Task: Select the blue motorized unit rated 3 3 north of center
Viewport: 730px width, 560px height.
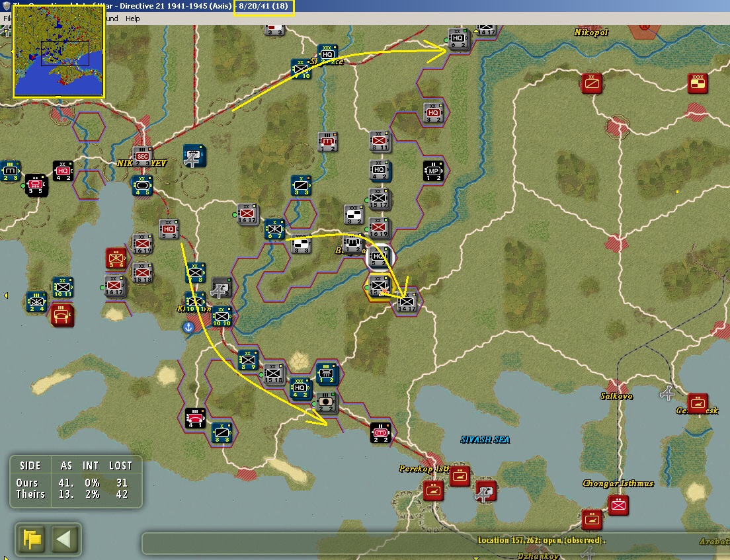Action: pyautogui.click(x=301, y=185)
